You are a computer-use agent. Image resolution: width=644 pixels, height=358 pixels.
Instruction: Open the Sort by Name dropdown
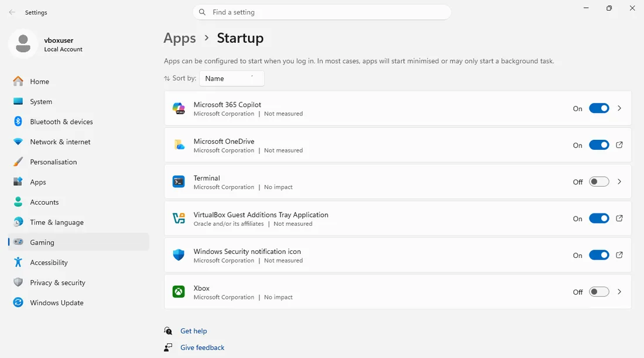232,78
